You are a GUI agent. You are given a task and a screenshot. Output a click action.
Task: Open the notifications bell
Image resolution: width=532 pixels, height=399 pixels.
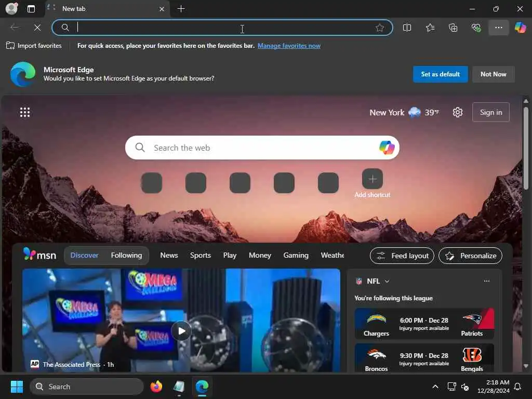(517, 387)
